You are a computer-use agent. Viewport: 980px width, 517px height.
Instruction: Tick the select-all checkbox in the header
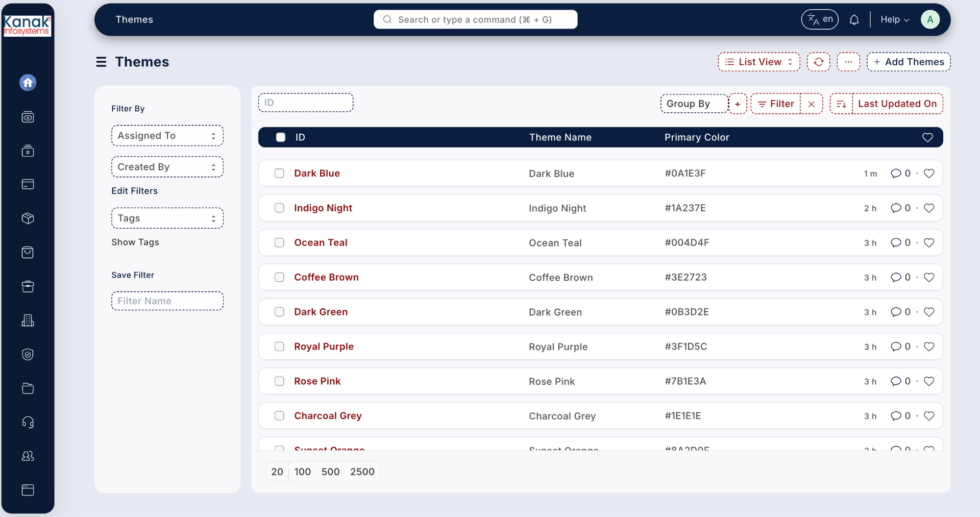[x=280, y=137]
